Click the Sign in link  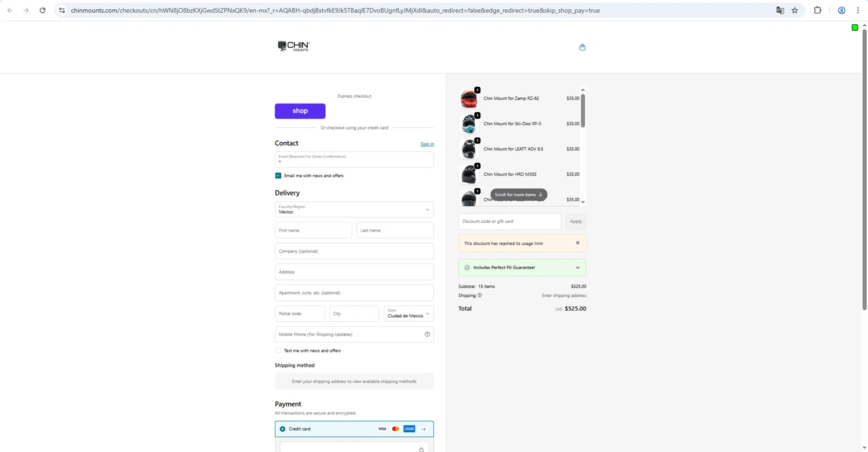click(427, 144)
